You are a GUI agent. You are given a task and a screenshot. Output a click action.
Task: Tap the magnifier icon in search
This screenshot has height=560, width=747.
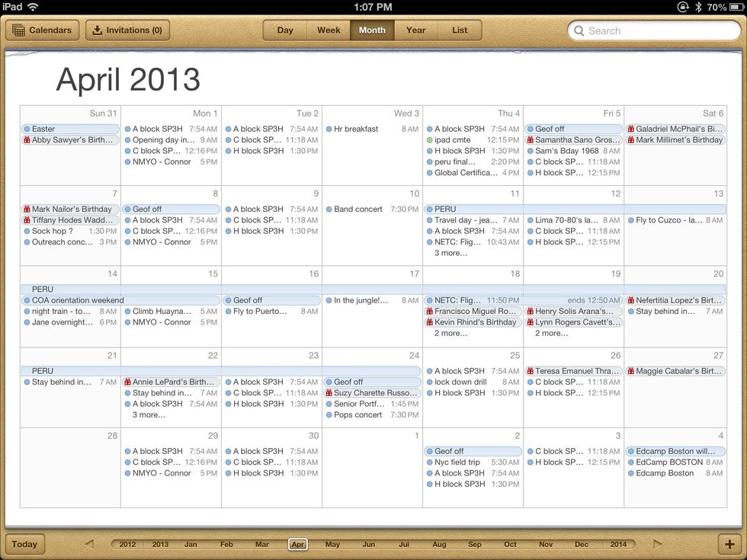[580, 31]
